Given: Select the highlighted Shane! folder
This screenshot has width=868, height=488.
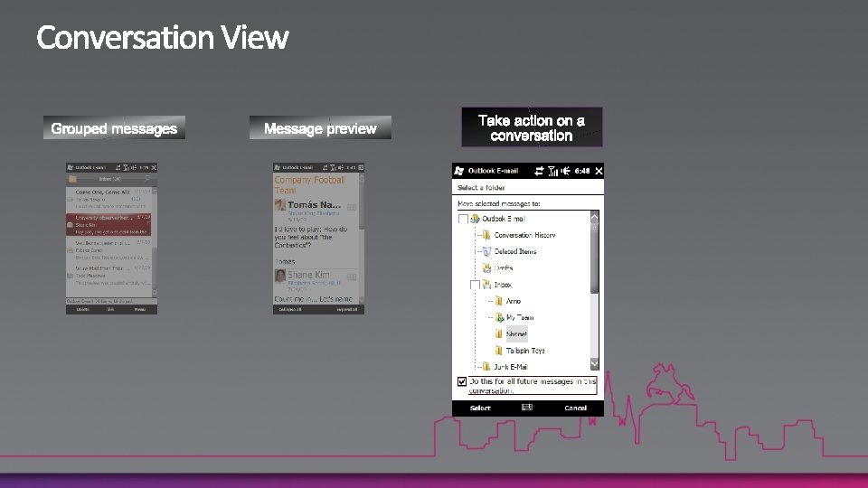Looking at the screenshot, I should click(x=516, y=333).
